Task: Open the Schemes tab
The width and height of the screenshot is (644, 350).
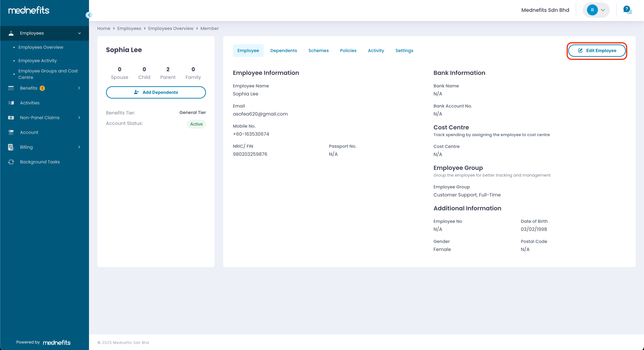Action: 318,51
